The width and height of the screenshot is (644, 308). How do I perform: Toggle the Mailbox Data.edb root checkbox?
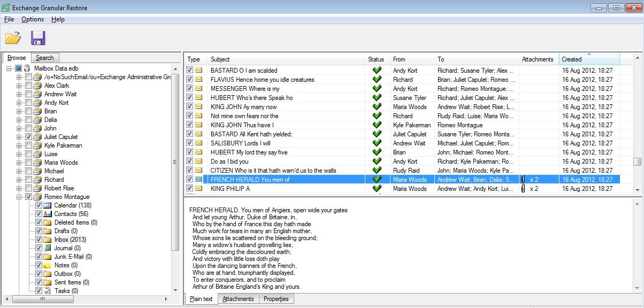click(19, 68)
